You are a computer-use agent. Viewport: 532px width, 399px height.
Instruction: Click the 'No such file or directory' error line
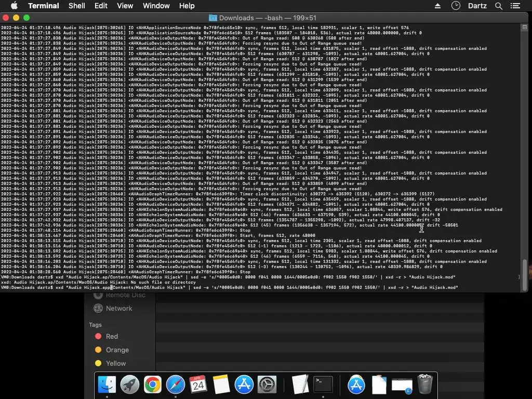pos(98,282)
